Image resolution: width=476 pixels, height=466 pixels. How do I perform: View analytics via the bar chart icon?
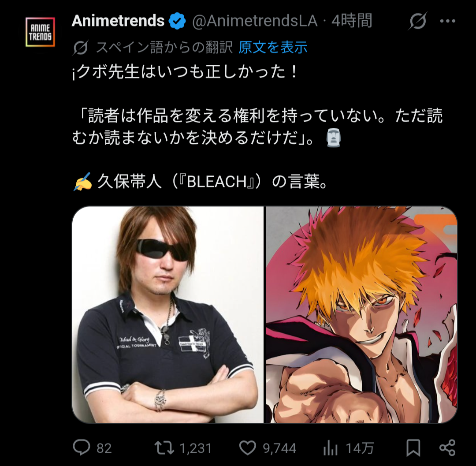[330, 448]
